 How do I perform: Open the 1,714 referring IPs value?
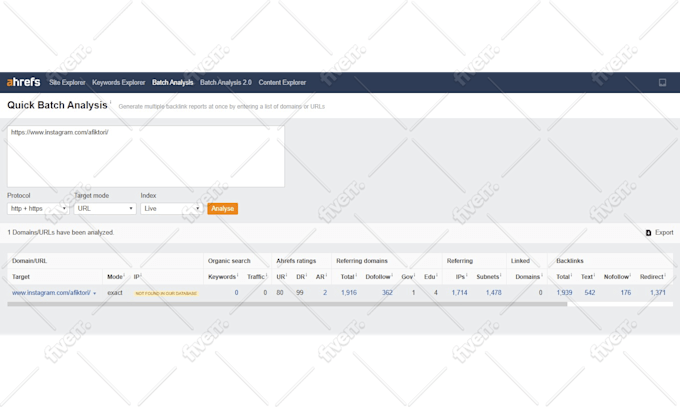click(459, 293)
